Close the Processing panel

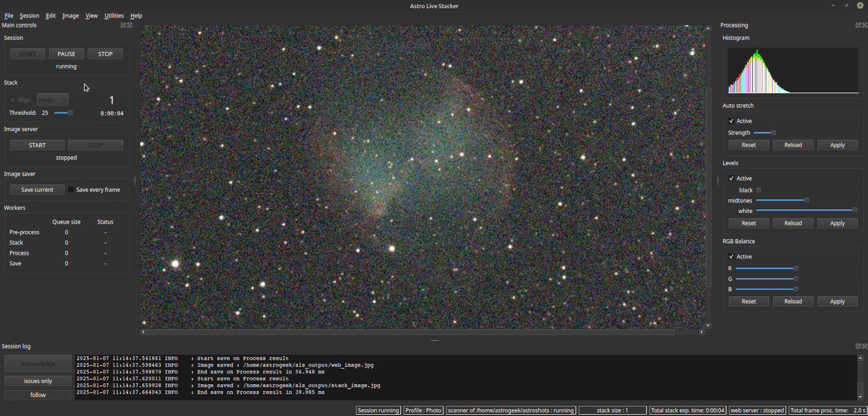coord(864,25)
